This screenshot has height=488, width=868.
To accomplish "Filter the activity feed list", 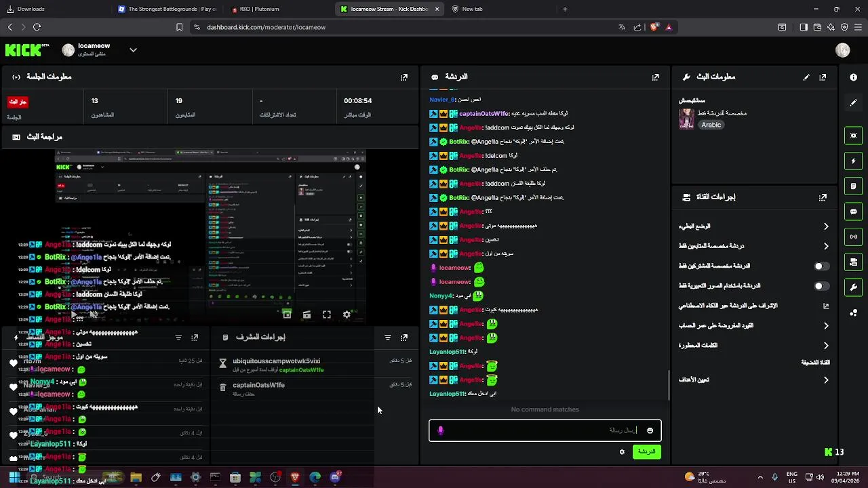I will [178, 337].
